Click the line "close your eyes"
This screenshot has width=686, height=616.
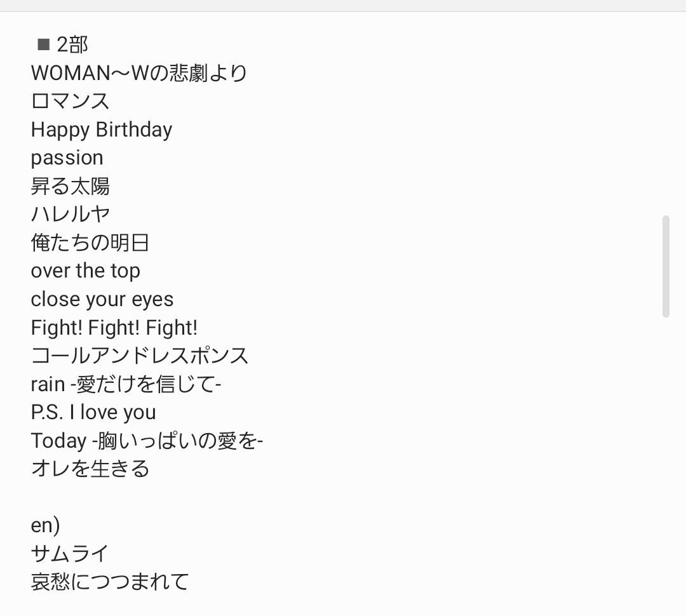click(x=102, y=300)
